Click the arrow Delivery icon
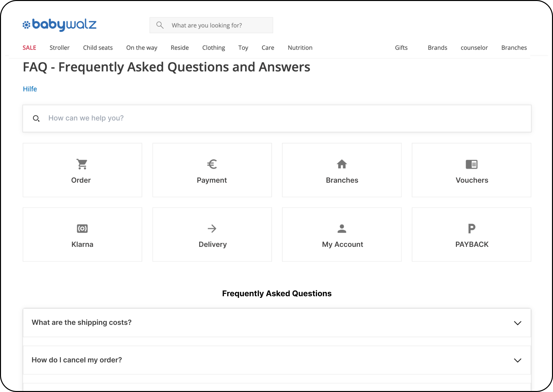553x392 pixels. click(x=212, y=228)
